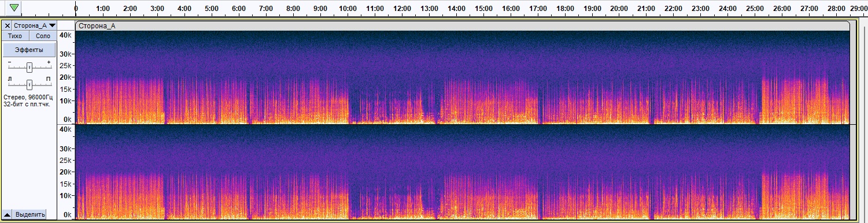This screenshot has width=868, height=223.
Task: Click the 30k label on lower channel scale
Action: tap(66, 149)
